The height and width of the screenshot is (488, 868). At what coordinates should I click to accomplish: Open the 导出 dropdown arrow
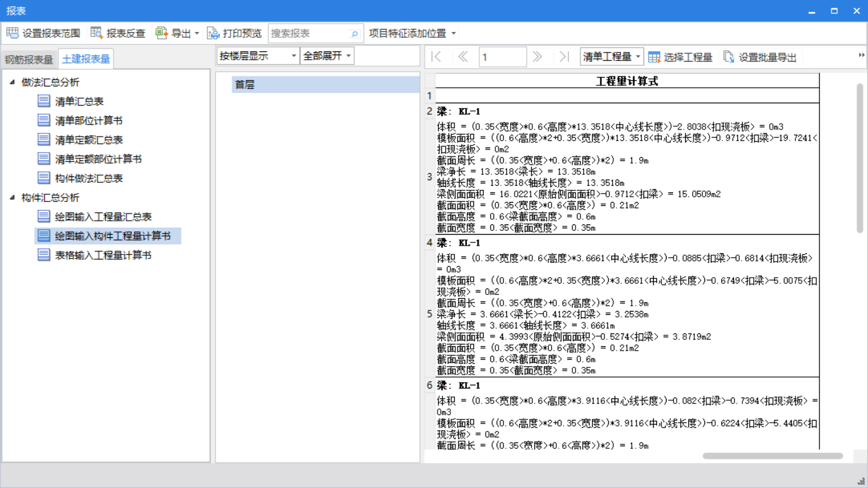197,33
